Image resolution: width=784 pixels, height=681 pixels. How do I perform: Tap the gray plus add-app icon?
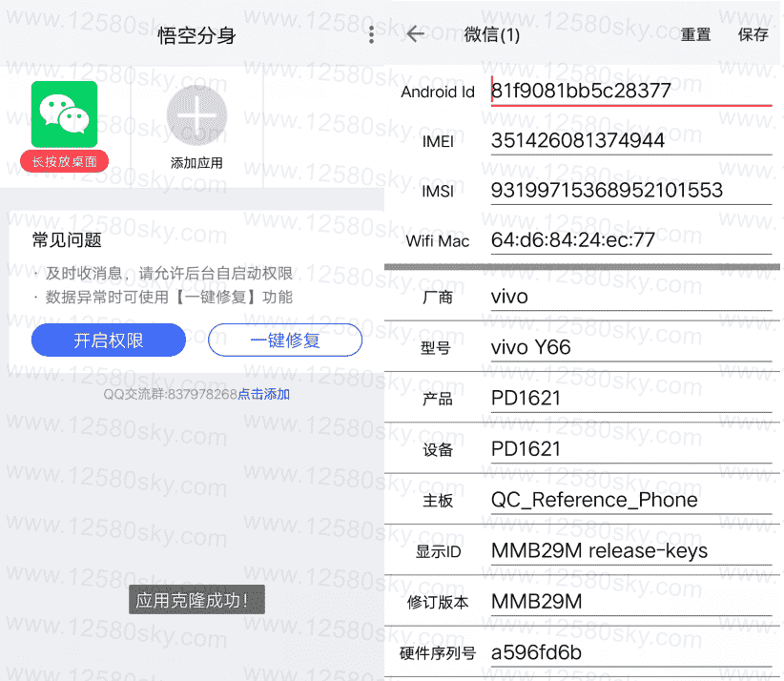click(x=196, y=115)
